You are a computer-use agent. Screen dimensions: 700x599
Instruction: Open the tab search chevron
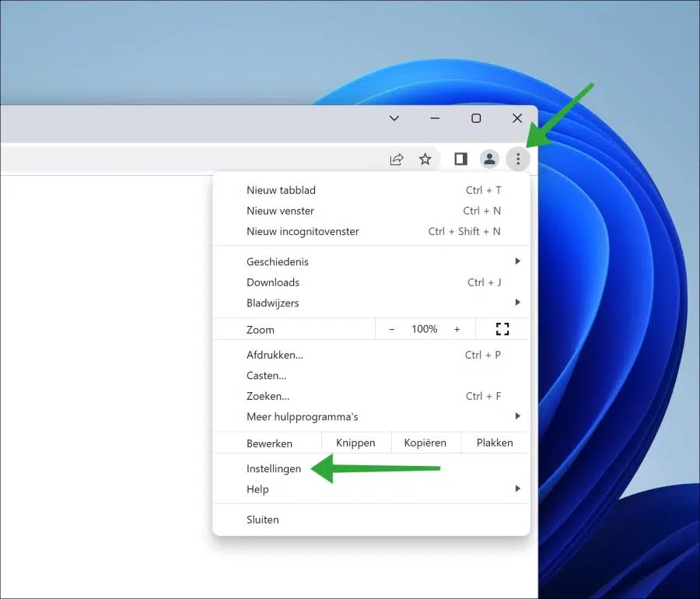[x=394, y=118]
